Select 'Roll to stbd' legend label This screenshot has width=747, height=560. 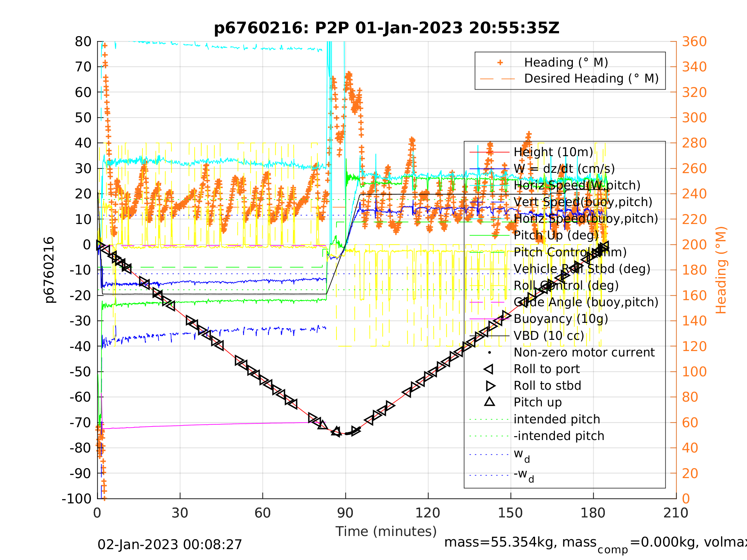(547, 386)
